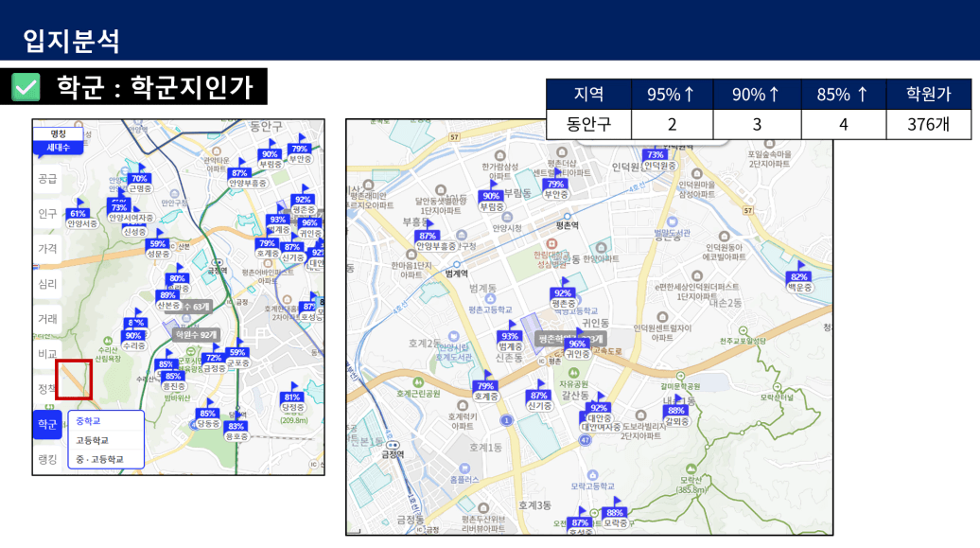
Task: Click the green checkmark icon beside 학군 heading
Action: pos(26,87)
